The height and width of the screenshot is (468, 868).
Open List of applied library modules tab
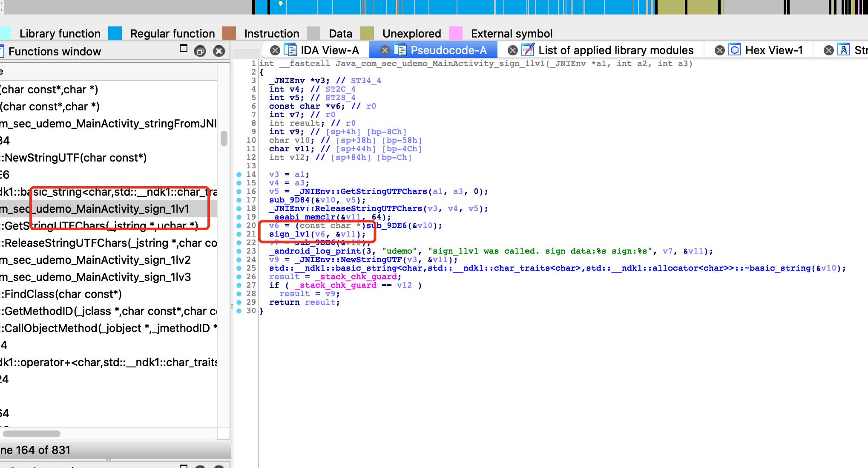coord(615,50)
